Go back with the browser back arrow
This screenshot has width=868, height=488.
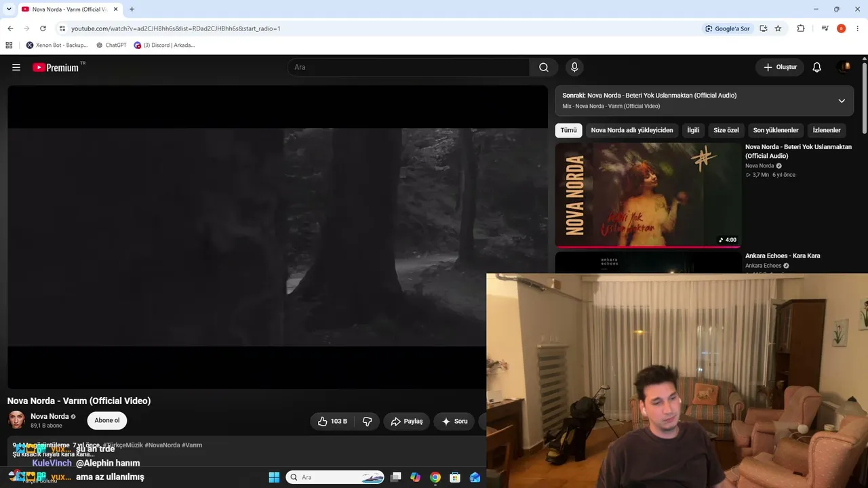(10, 28)
